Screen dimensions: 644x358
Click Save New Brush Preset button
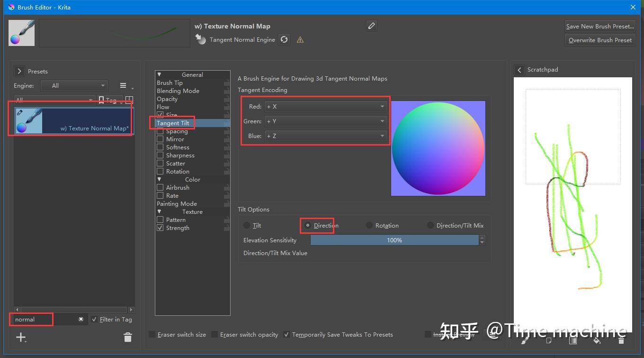(600, 27)
